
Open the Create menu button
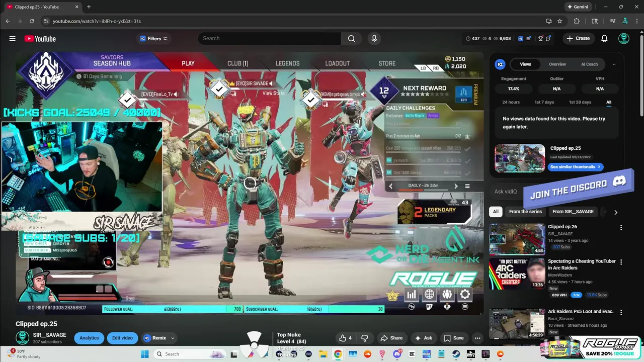point(578,39)
